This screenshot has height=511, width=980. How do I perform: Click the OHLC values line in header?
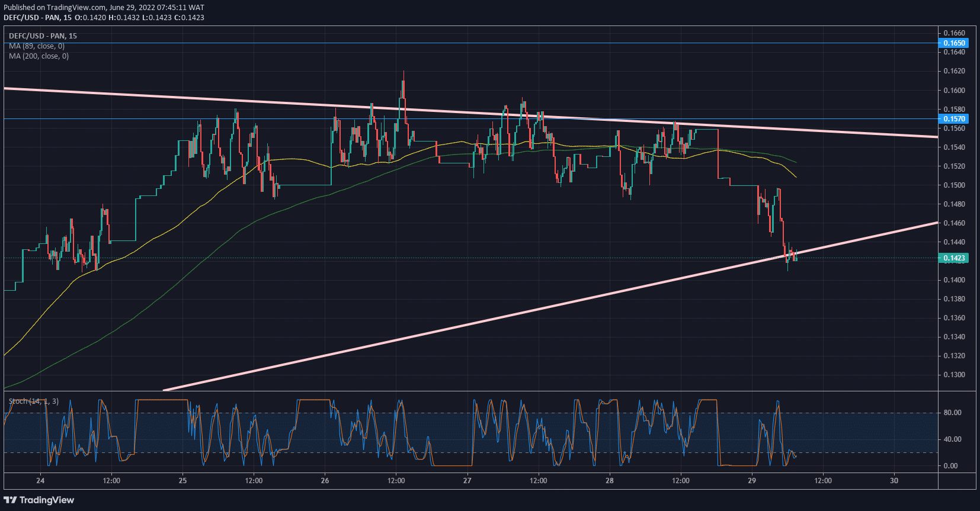139,18
